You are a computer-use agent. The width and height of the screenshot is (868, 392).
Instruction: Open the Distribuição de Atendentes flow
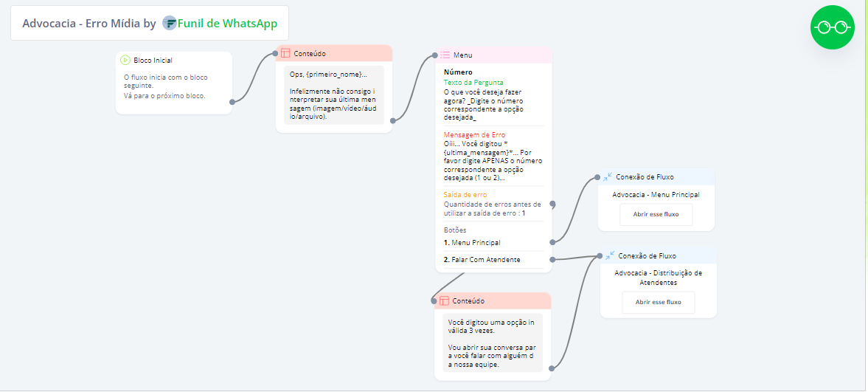click(x=658, y=302)
